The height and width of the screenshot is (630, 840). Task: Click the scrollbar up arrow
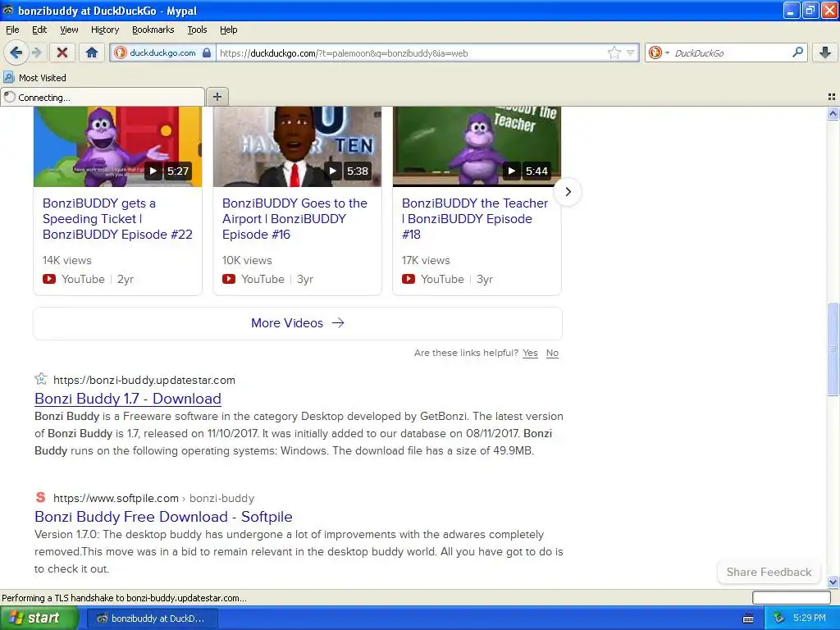tap(833, 113)
